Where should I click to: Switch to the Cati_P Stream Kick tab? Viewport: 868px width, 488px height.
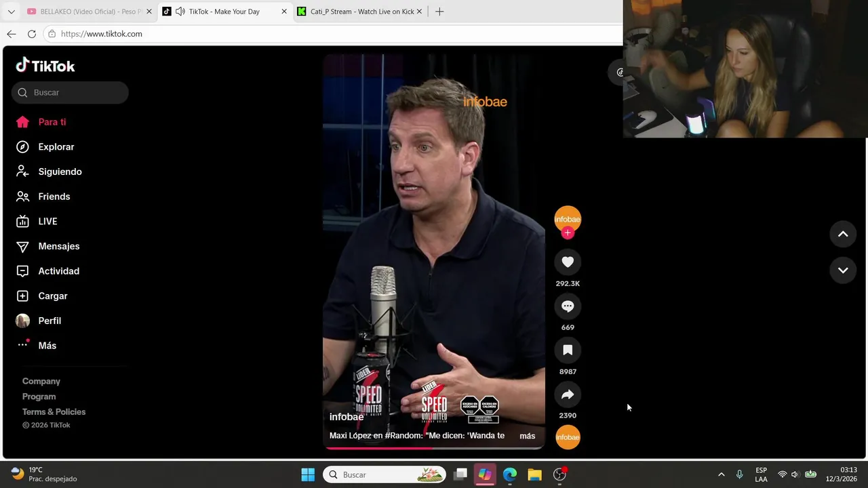tap(359, 12)
